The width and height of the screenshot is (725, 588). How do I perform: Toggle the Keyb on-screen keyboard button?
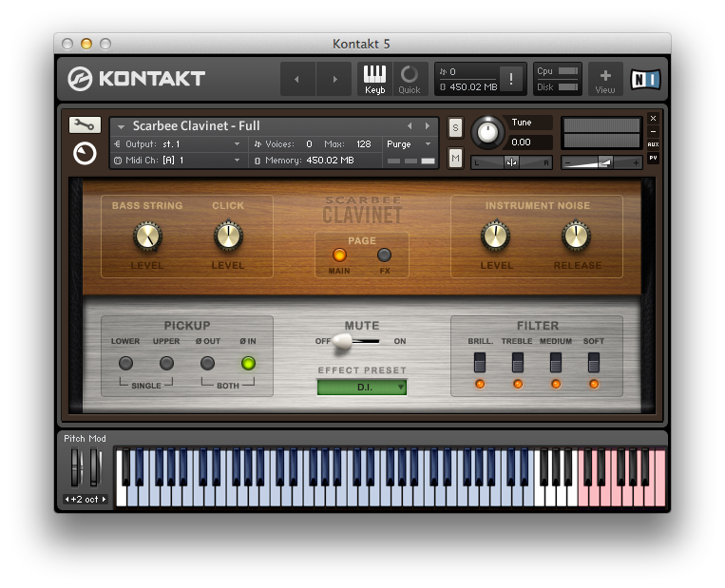tap(374, 79)
